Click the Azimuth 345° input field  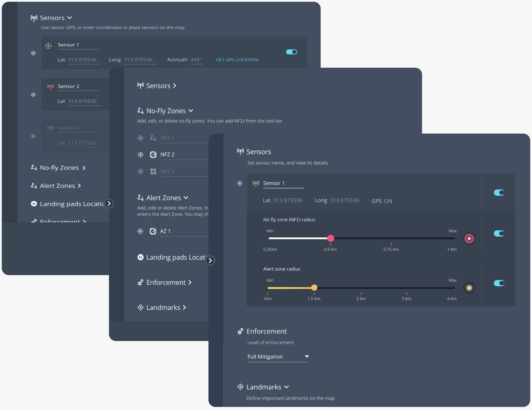tap(197, 60)
